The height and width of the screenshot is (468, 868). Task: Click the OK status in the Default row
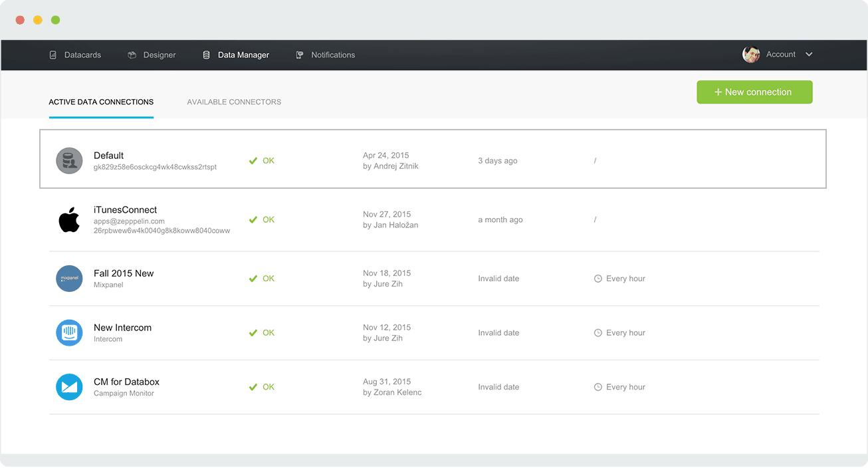tap(269, 161)
